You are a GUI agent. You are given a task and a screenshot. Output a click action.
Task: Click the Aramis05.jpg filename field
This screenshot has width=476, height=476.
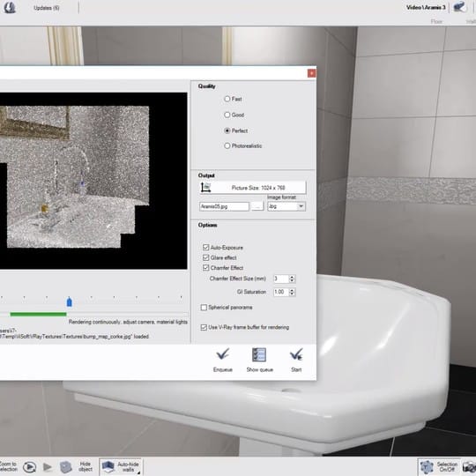click(x=224, y=206)
